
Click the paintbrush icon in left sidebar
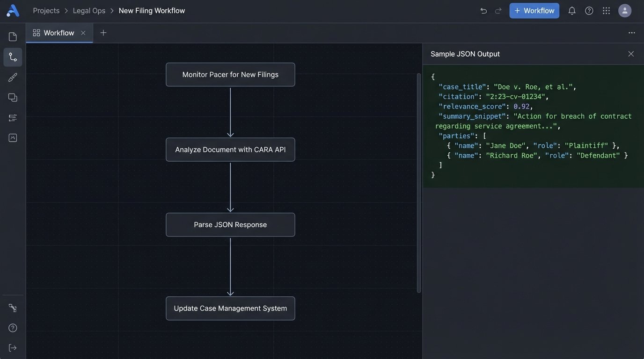pos(13,78)
